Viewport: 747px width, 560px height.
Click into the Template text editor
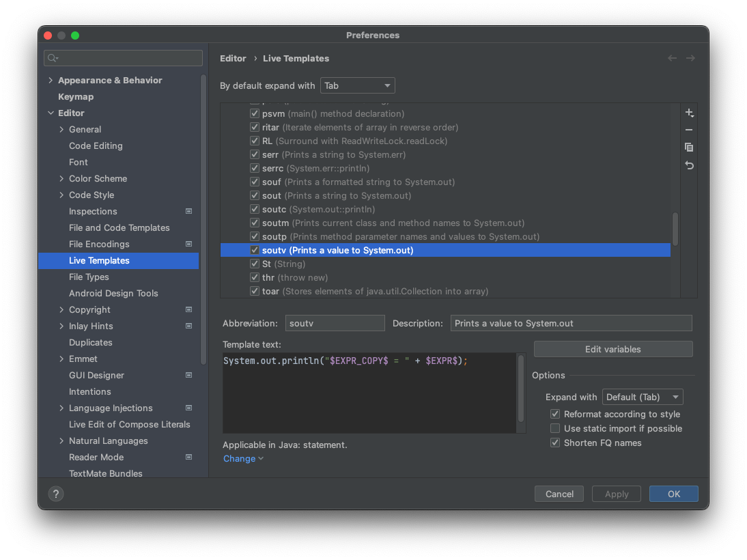(369, 393)
